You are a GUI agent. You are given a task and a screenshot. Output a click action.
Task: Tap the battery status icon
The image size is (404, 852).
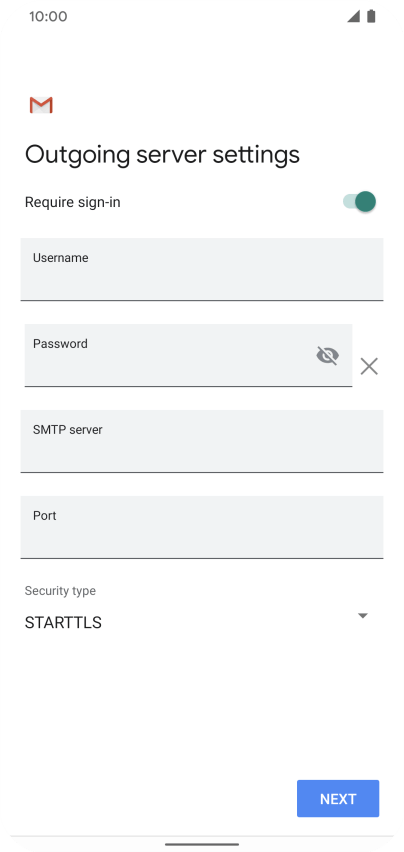[x=371, y=16]
